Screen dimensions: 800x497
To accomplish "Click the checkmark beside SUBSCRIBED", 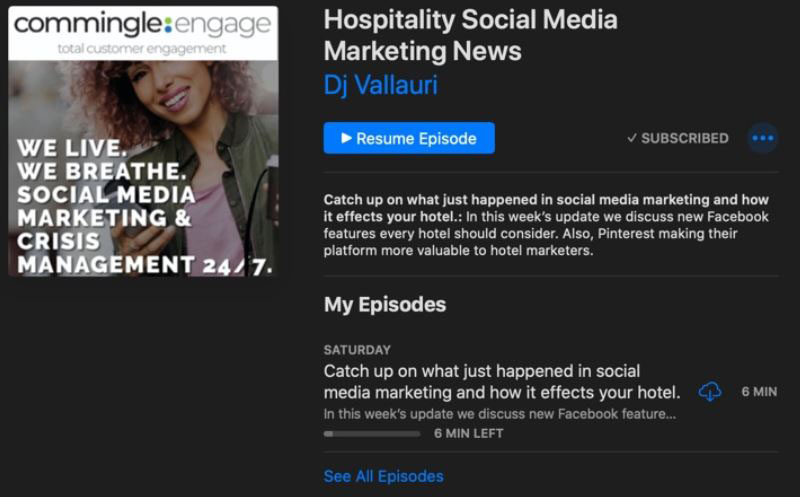I will click(632, 138).
